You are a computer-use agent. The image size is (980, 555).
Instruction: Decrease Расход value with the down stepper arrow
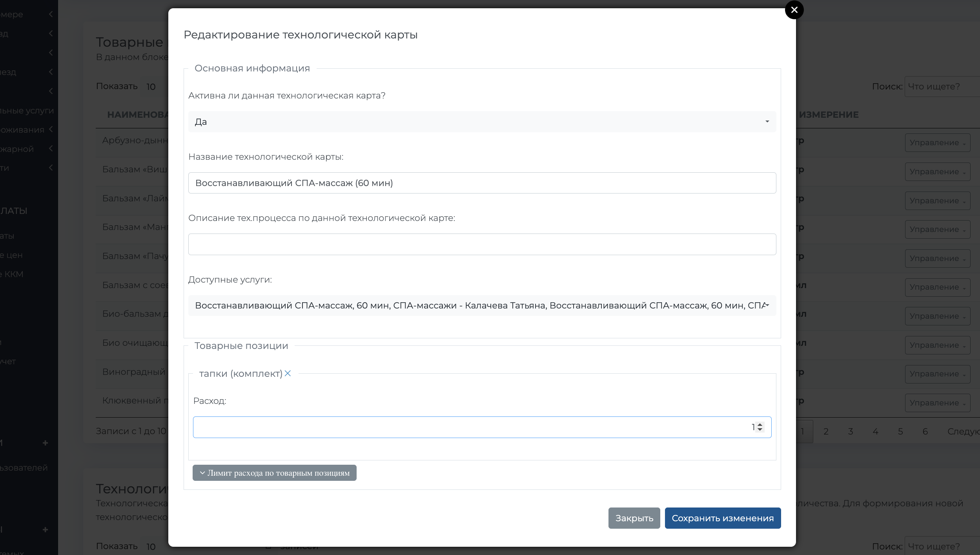[x=760, y=430]
